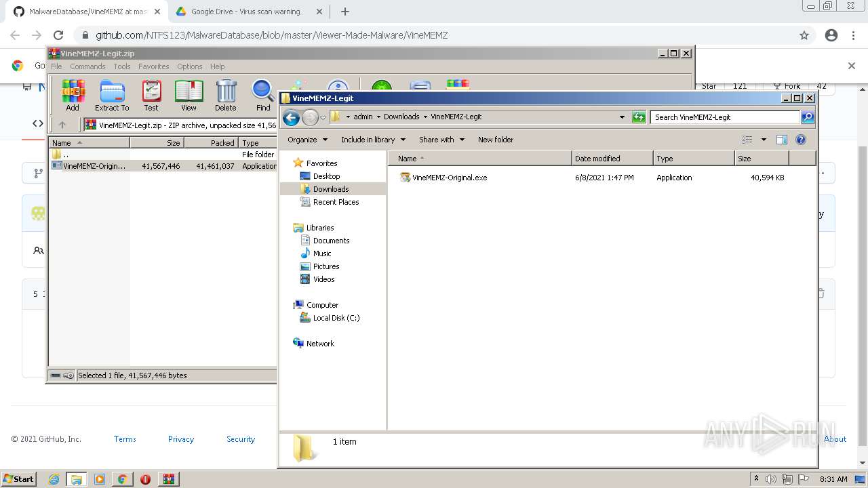Go up one level in WinRAR
868x488 pixels.
pyautogui.click(x=62, y=125)
